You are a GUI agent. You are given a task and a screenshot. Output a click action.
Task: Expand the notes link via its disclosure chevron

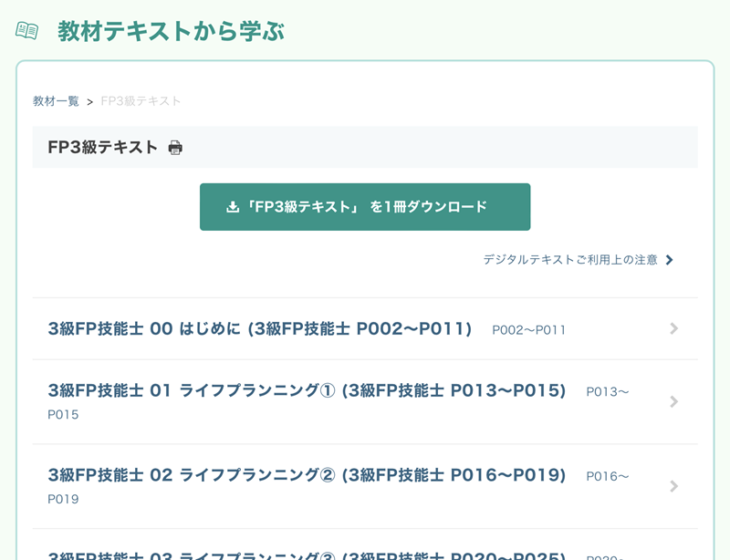[x=670, y=260]
